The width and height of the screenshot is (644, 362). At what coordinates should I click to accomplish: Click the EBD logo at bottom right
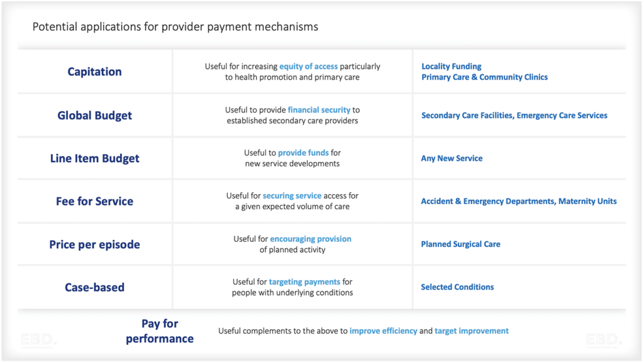pos(604,340)
